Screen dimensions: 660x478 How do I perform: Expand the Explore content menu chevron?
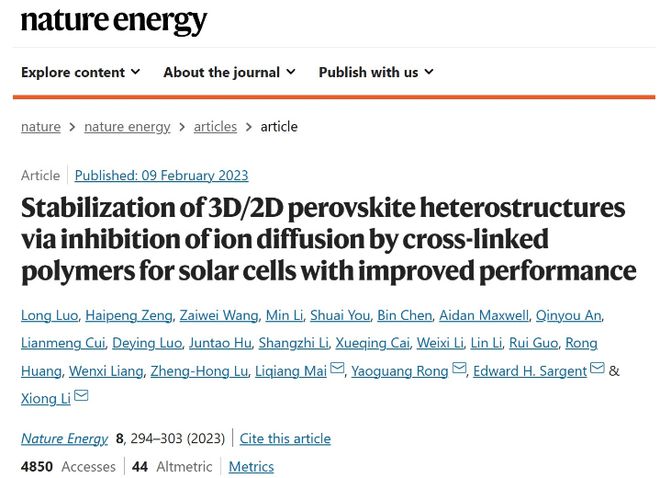135,72
